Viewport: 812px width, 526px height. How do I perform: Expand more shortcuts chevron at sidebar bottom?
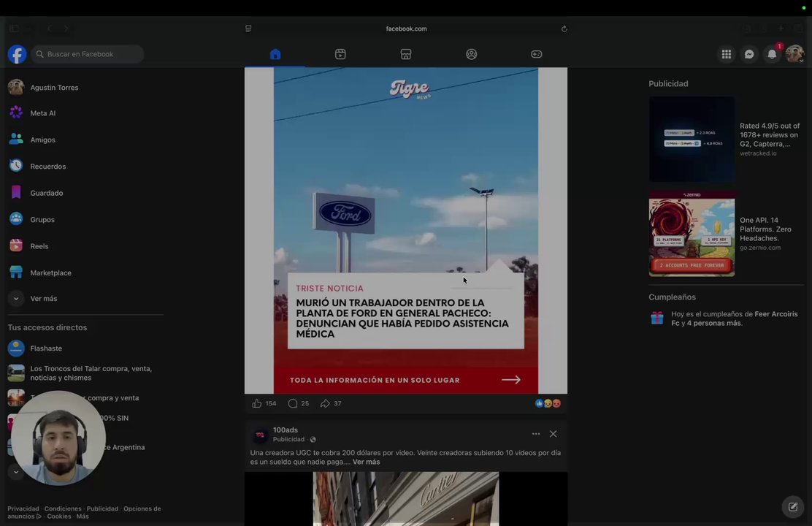click(x=16, y=472)
